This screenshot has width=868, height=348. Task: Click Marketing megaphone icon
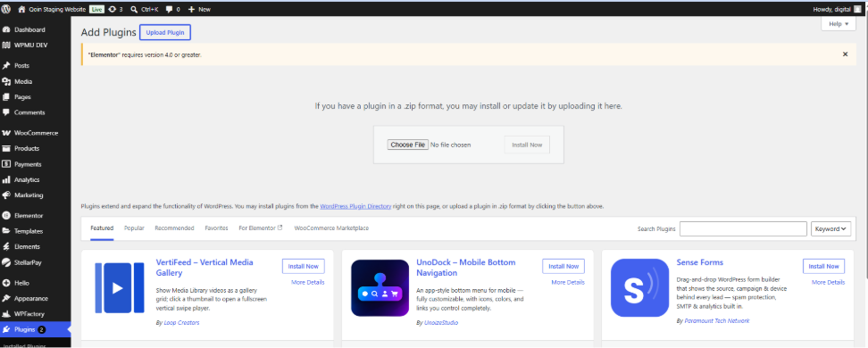[6, 195]
